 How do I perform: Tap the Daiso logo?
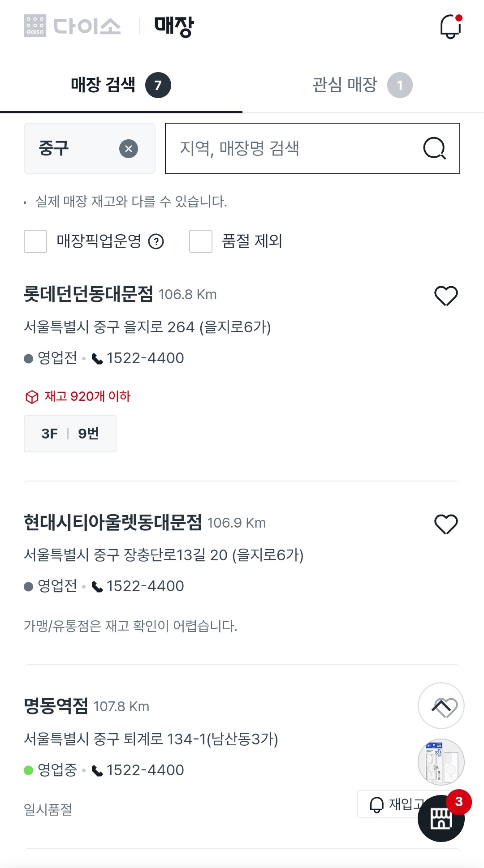(73, 26)
